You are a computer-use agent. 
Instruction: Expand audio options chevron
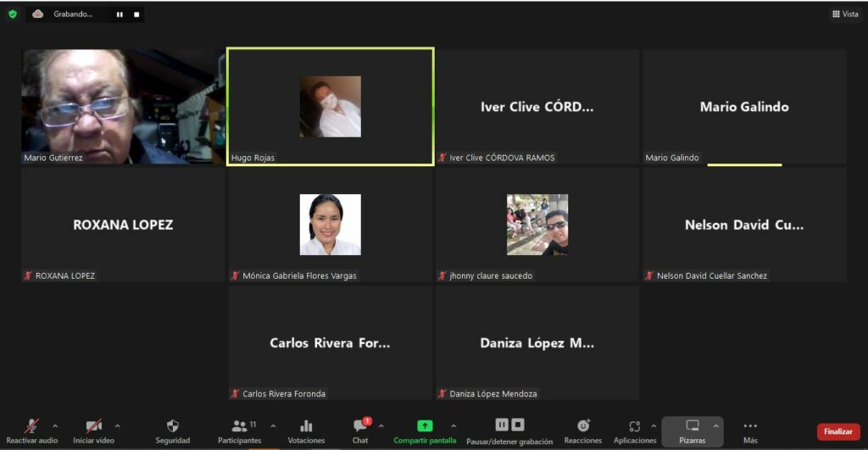click(x=55, y=426)
